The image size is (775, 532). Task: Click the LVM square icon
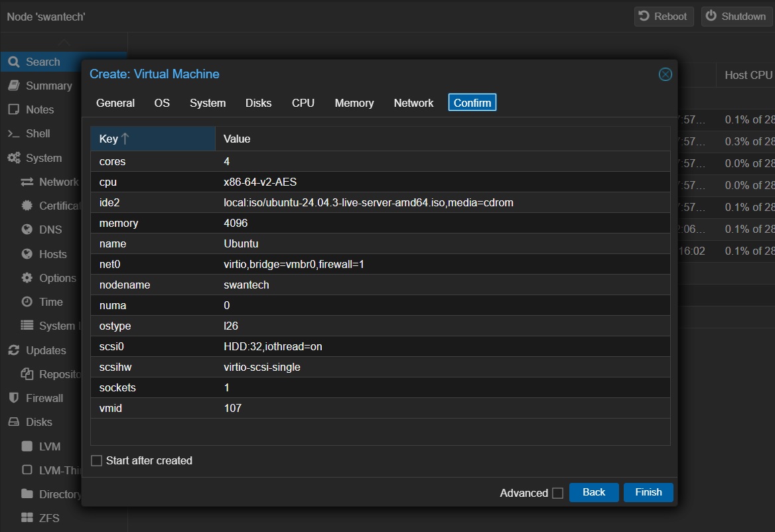(27, 446)
